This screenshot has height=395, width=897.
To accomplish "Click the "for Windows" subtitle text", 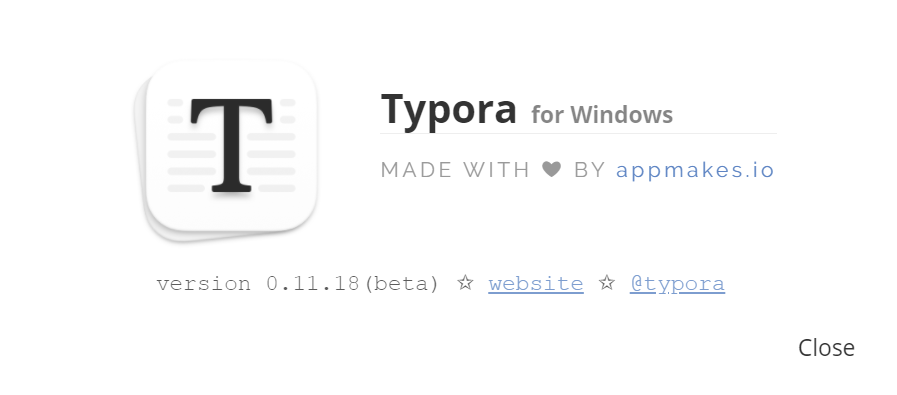I will [x=602, y=114].
